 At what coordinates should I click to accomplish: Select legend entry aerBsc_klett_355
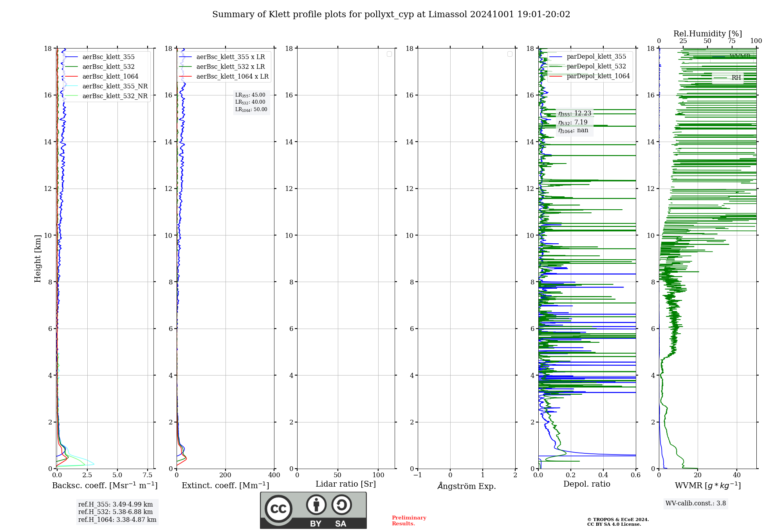pos(100,57)
